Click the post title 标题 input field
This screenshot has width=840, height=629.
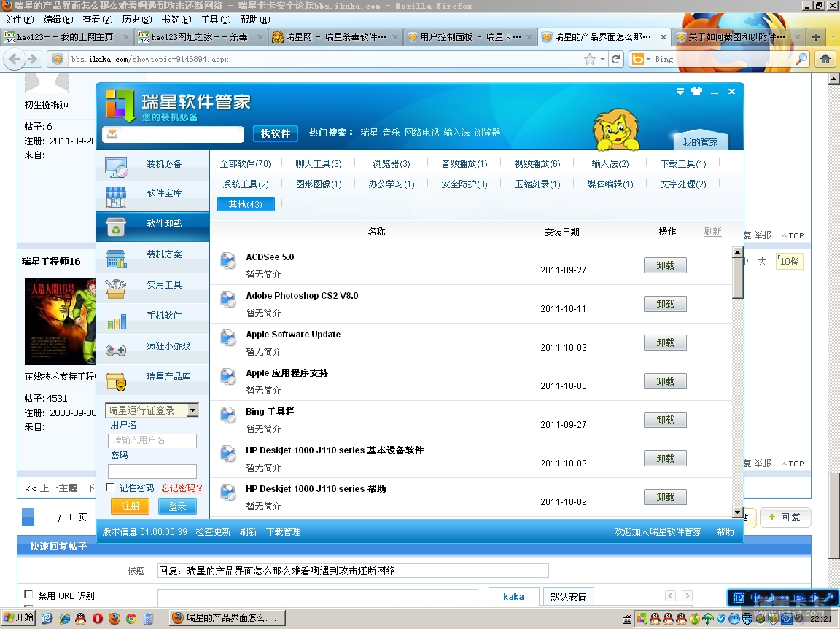click(353, 571)
